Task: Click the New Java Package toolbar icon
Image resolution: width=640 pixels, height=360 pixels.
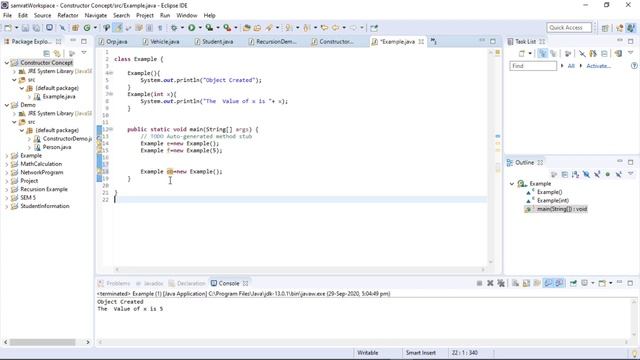Action: [x=76, y=28]
